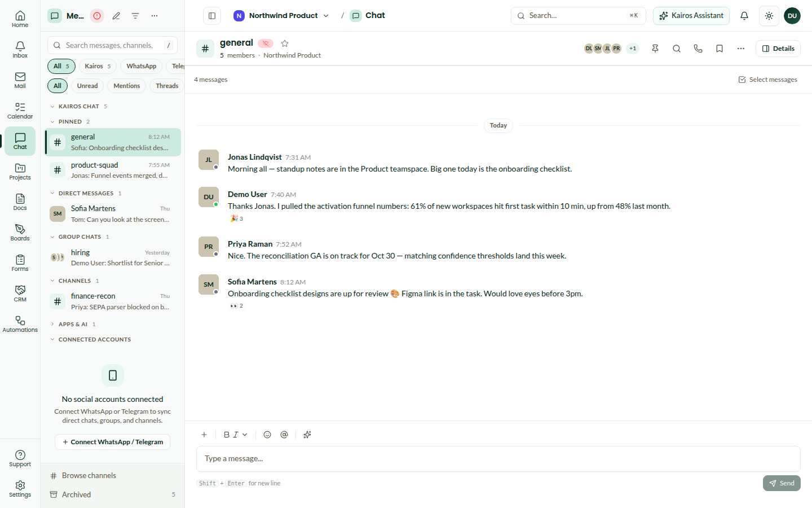Image resolution: width=812 pixels, height=508 pixels.
Task: Insert a mention with the @ icon
Action: (x=284, y=435)
